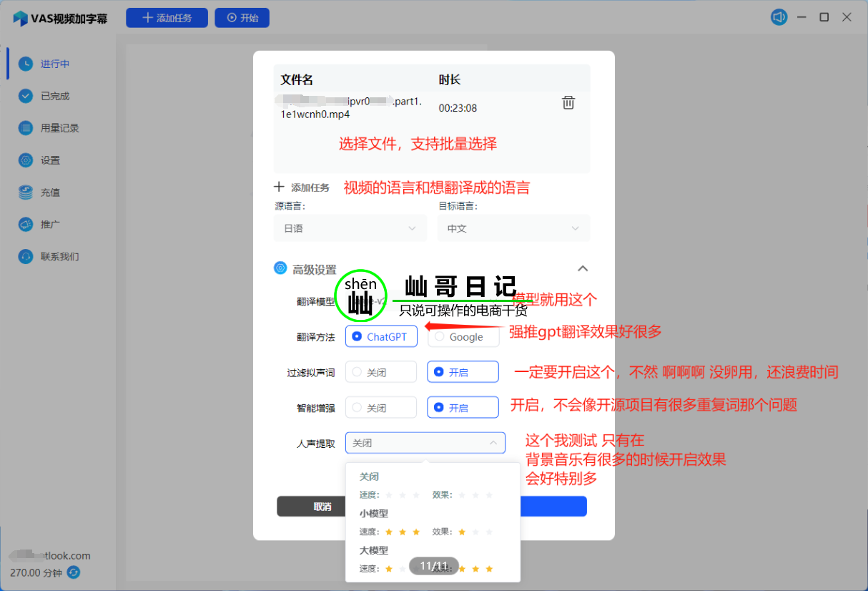This screenshot has width=868, height=591.
Task: Select ChatGPT as 翻译方法
Action: coord(381,336)
